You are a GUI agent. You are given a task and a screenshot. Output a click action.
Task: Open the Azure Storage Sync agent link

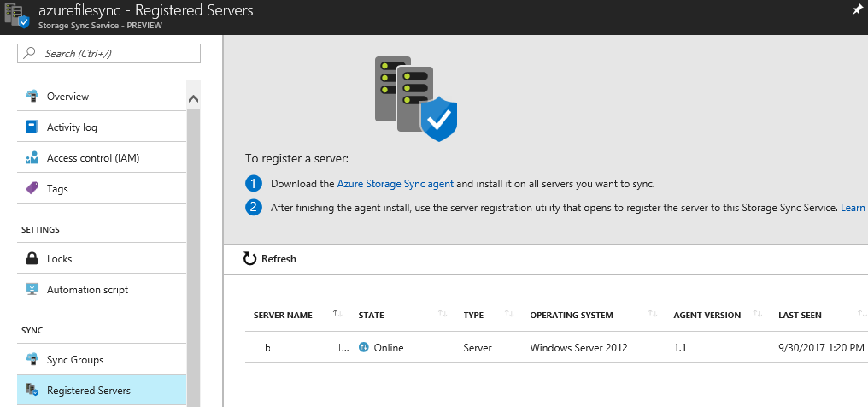pos(396,184)
